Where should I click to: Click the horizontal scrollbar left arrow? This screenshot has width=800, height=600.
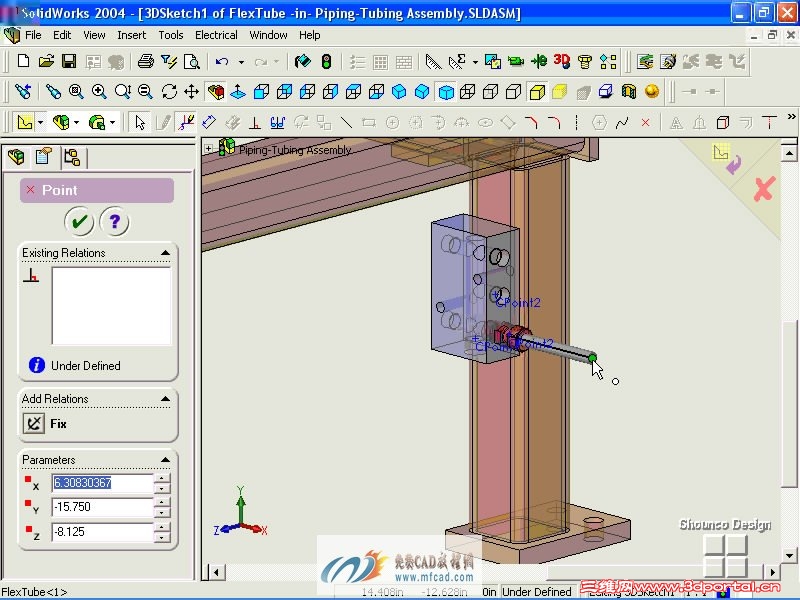(217, 572)
